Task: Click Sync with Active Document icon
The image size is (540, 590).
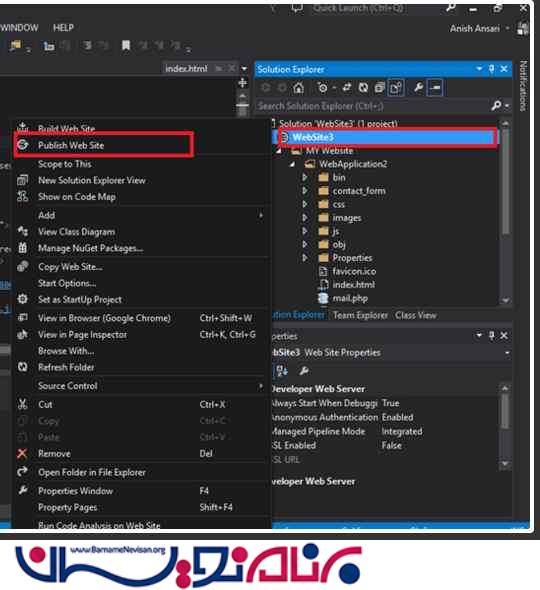Action: (347, 88)
